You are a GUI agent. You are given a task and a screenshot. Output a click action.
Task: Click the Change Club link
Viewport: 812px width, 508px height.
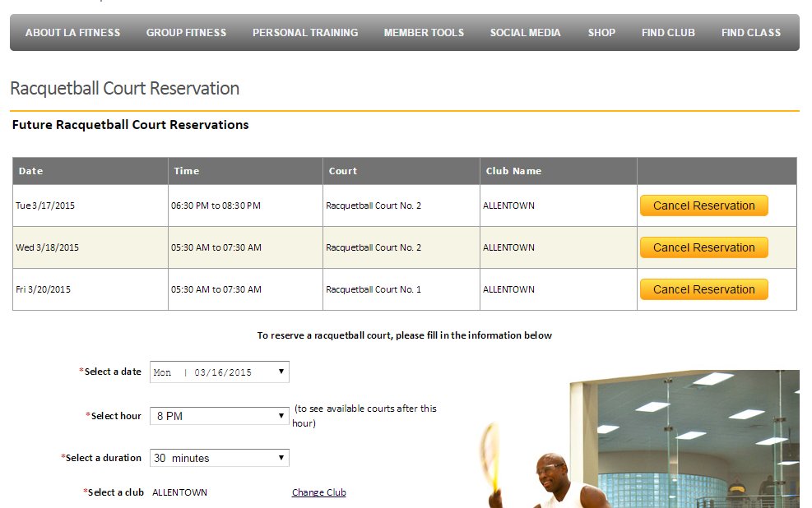[x=318, y=492]
